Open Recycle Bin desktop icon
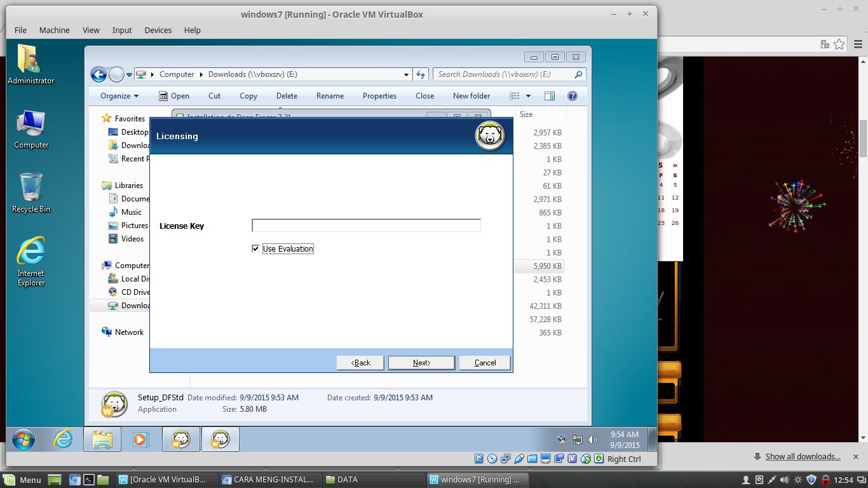Screen dimensions: 868x488 (31, 193)
